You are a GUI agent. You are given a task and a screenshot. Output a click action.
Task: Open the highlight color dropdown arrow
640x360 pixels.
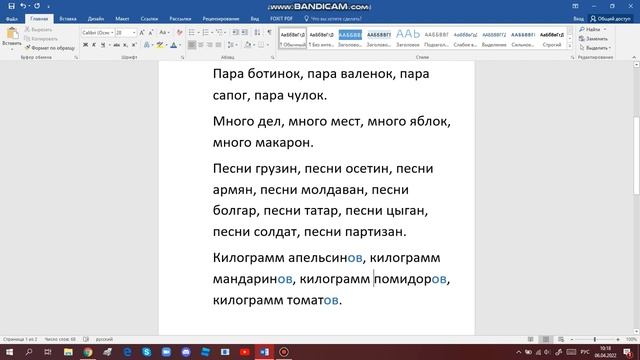click(x=166, y=45)
